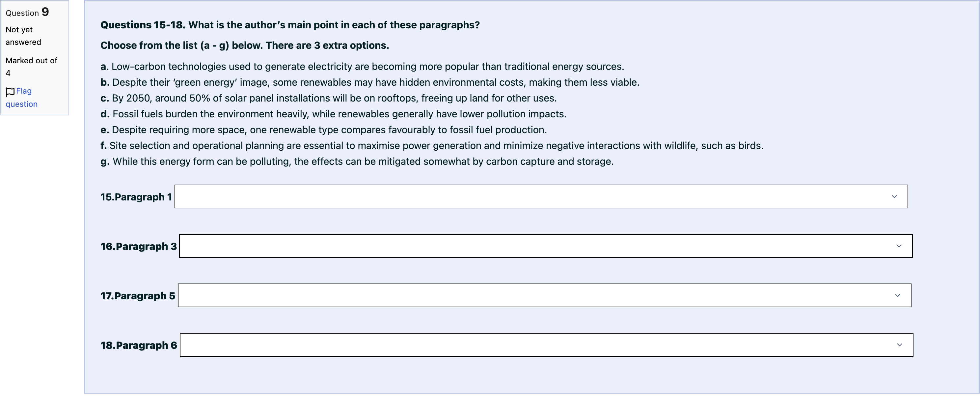Click the 17.Paragraph 5 label
This screenshot has height=420, width=980.
pos(138,296)
